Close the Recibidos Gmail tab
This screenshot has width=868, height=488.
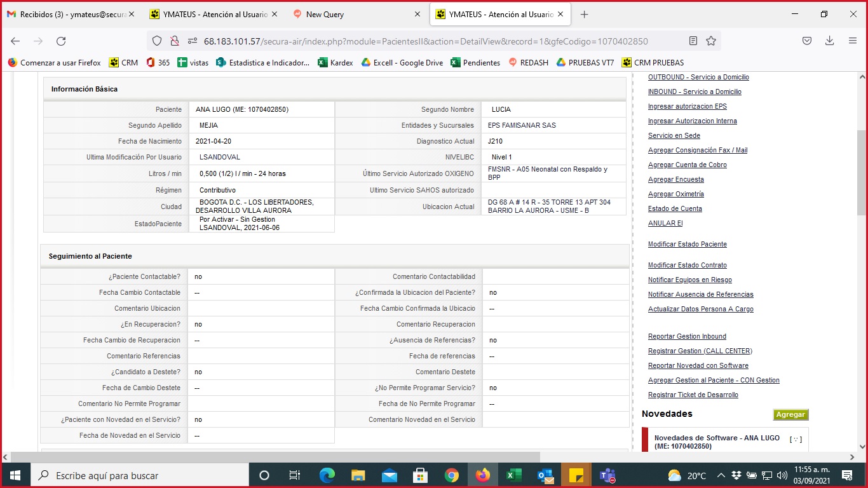tap(132, 15)
